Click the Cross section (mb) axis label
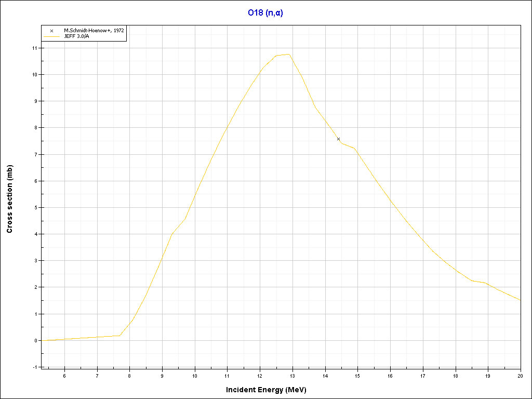Image resolution: width=532 pixels, height=399 pixels. [x=10, y=198]
